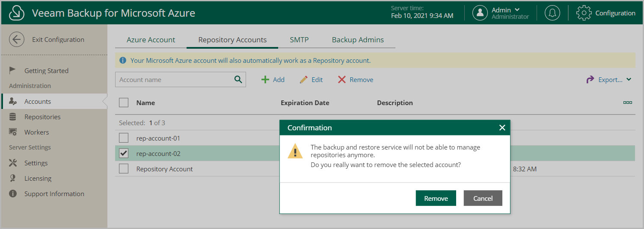Select the rep-account-01 row name

pos(158,138)
